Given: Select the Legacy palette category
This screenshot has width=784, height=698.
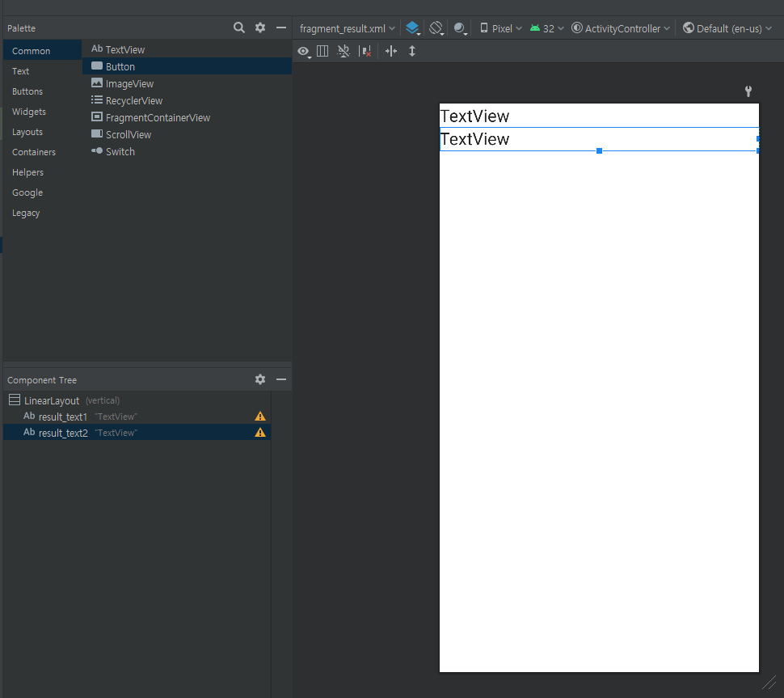Looking at the screenshot, I should tap(43, 213).
